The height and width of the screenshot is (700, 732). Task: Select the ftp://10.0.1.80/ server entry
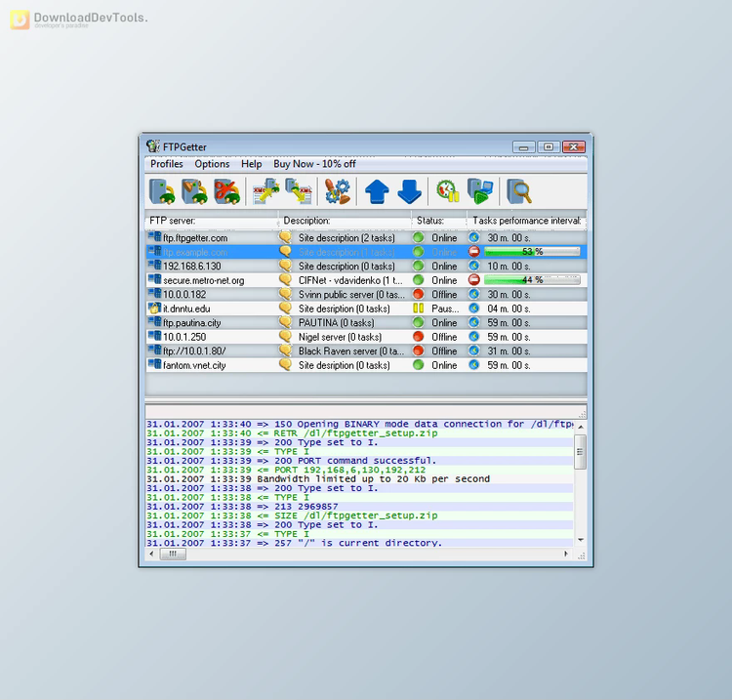click(366, 350)
